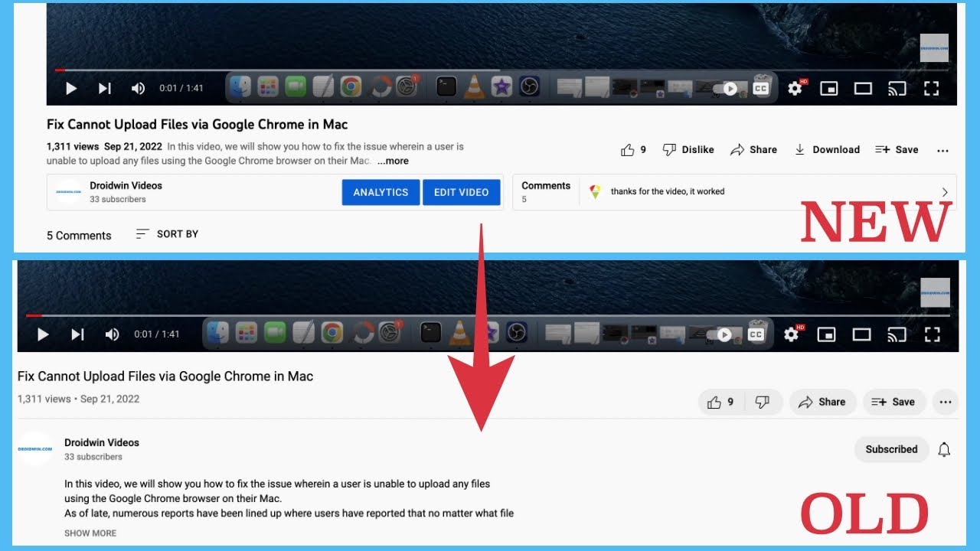Screen dimensions: 980x551
Task: Open settings gear in NEW layout player
Action: [x=795, y=88]
